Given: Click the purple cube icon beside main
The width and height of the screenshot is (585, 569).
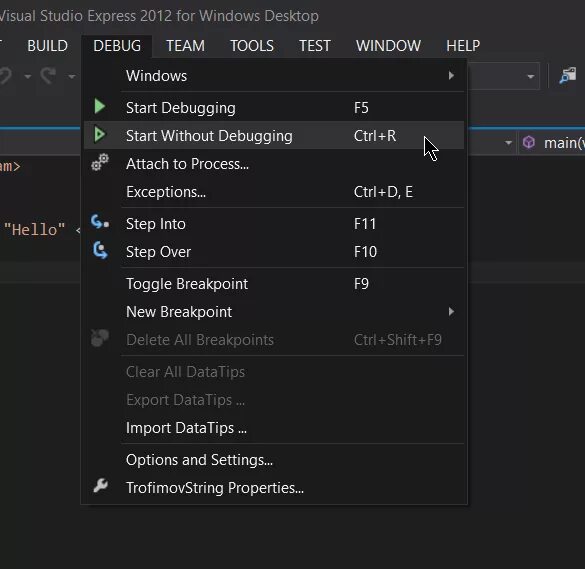Looking at the screenshot, I should coord(529,143).
